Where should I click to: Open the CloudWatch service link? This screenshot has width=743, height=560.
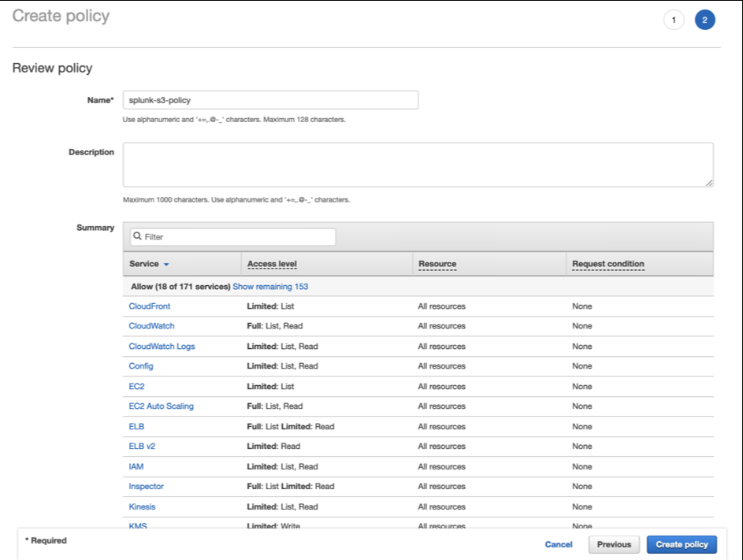151,326
